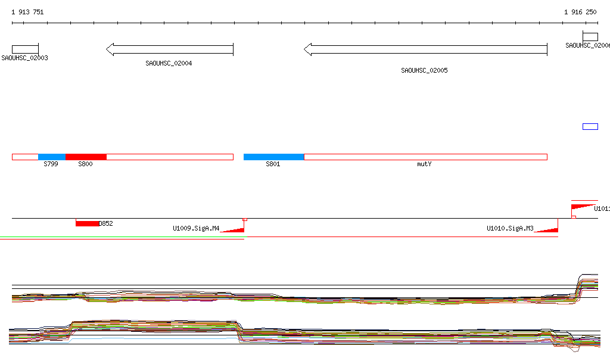This screenshot has height=364, width=610.
Task: Click the SAOUHSC_02004 gene arrow
Action: coord(170,49)
